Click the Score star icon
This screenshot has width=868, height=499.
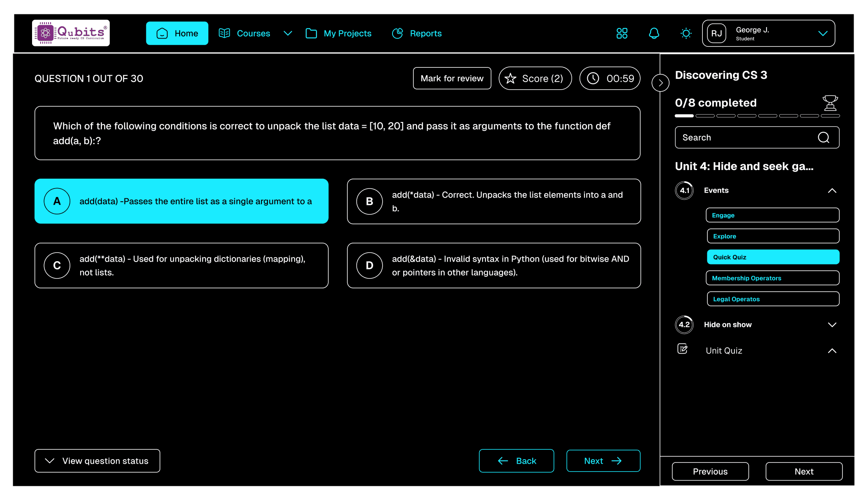point(510,78)
